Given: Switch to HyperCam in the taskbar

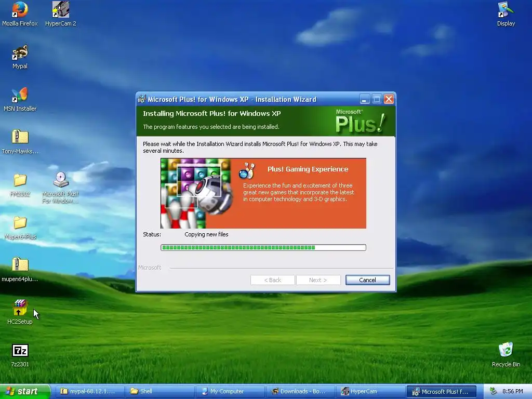Looking at the screenshot, I should pyautogui.click(x=370, y=391).
